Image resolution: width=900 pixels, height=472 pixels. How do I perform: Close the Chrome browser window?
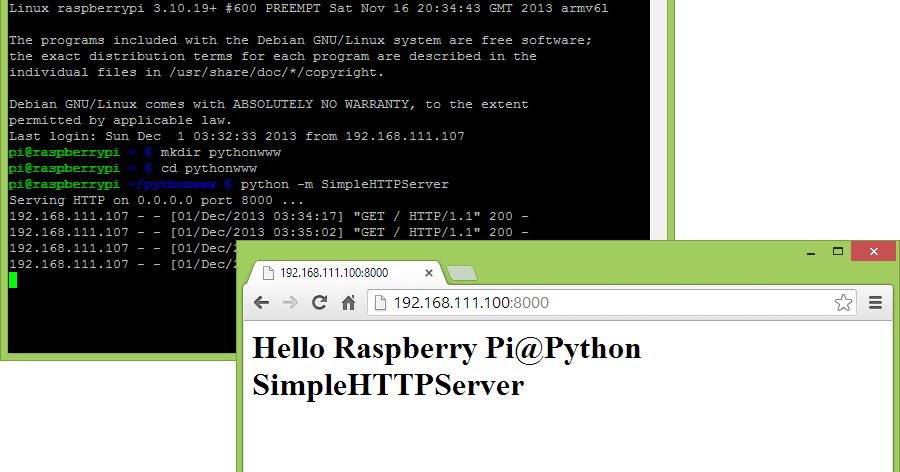click(x=874, y=252)
